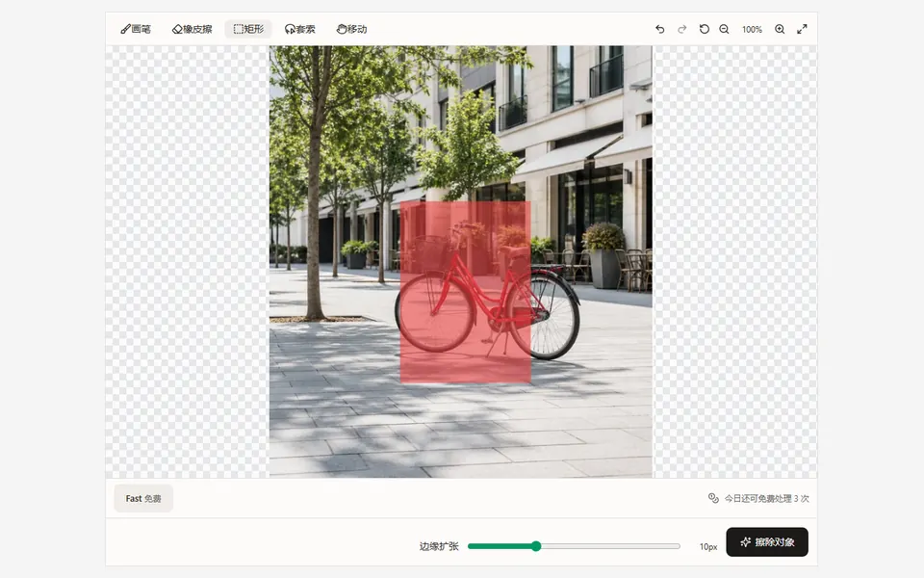Select the 画笔 brush tool
Image resolution: width=924 pixels, height=578 pixels.
[136, 29]
